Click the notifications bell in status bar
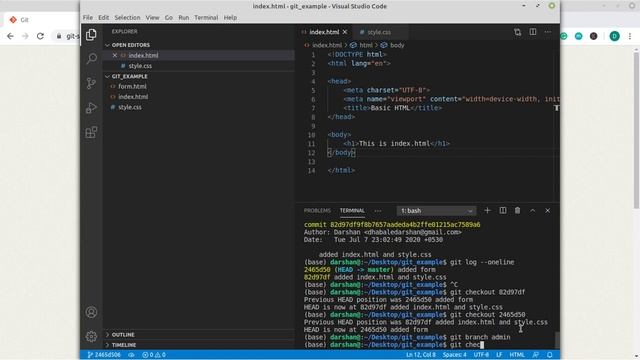640x360 pixels. (x=550, y=355)
